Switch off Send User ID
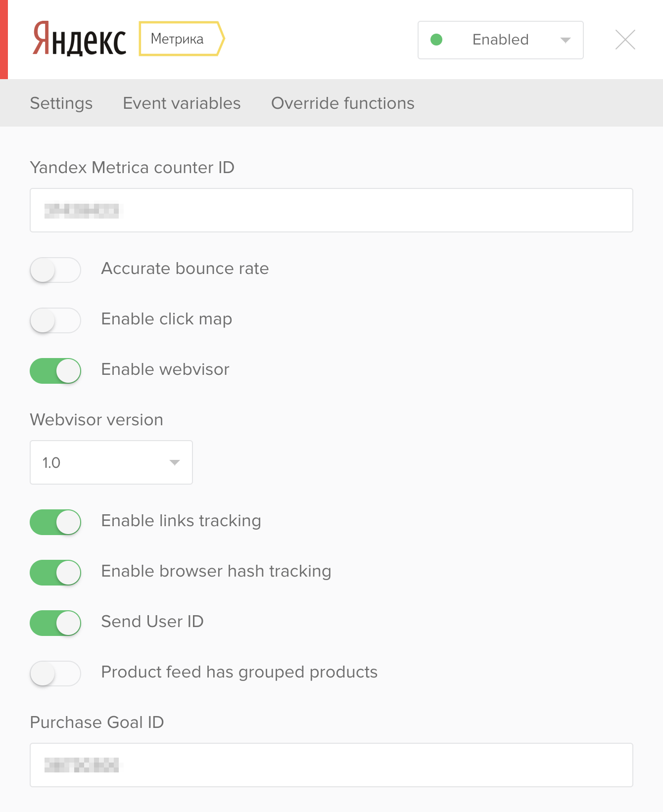663x812 pixels. 55,623
